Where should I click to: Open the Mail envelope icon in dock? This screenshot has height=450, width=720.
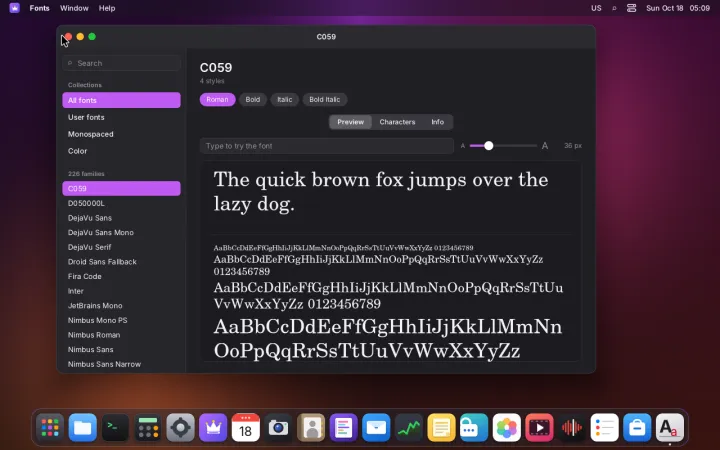point(376,428)
